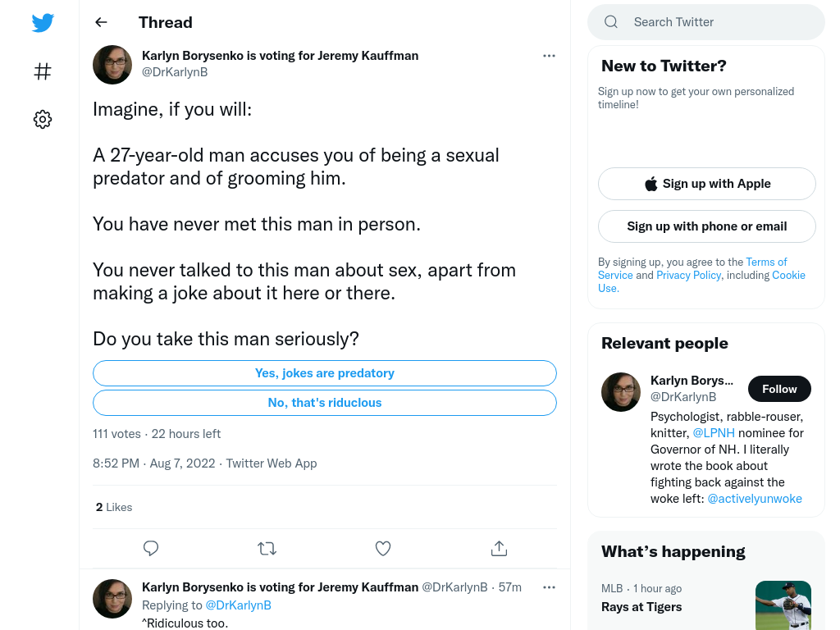This screenshot has height=630, width=840.
Task: Click the Search Twitter field
Action: pyautogui.click(x=706, y=22)
